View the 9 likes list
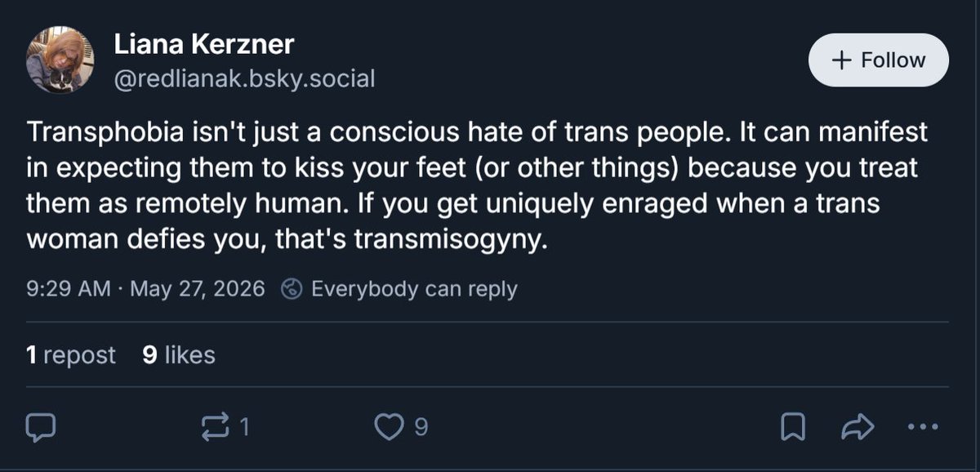980x472 pixels. (179, 355)
